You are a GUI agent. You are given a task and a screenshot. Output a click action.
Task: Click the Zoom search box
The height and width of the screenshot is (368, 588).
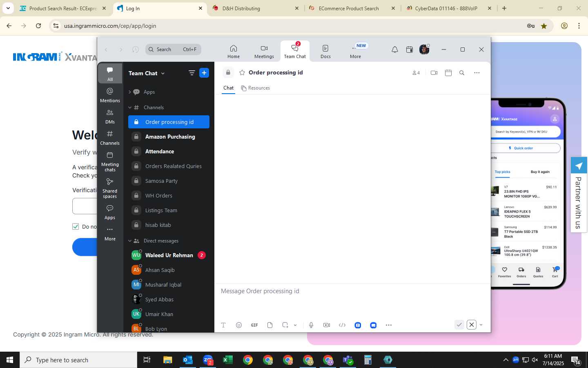[x=173, y=49]
